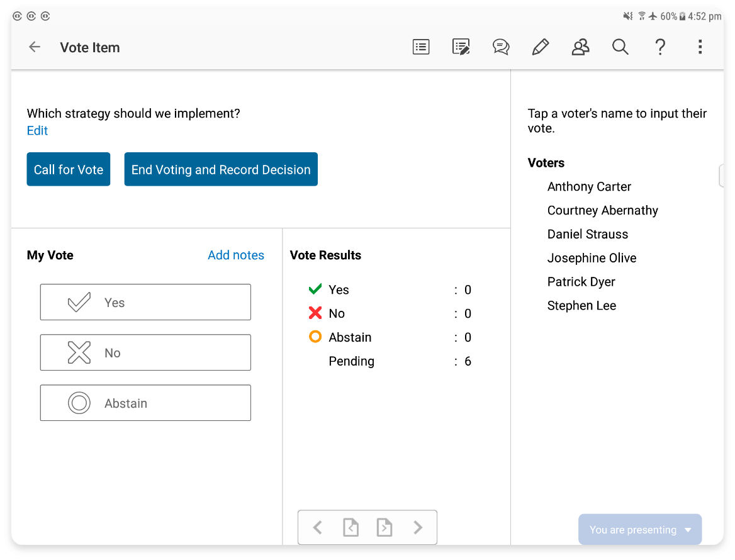735x560 pixels.
Task: Go to next document page icon
Action: (384, 527)
